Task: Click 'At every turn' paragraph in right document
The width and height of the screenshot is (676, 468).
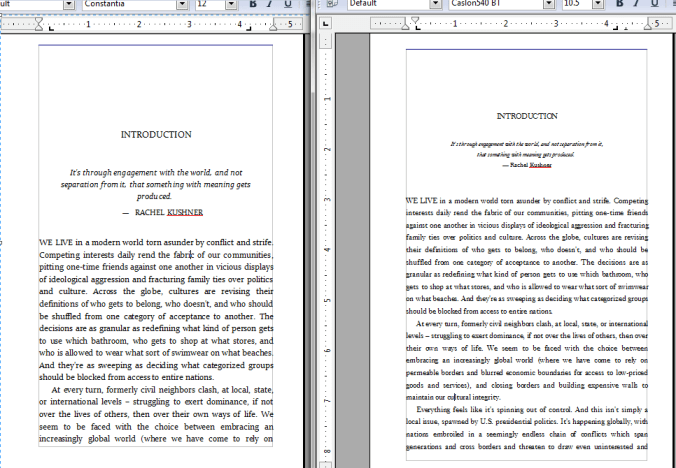Action: 527,360
